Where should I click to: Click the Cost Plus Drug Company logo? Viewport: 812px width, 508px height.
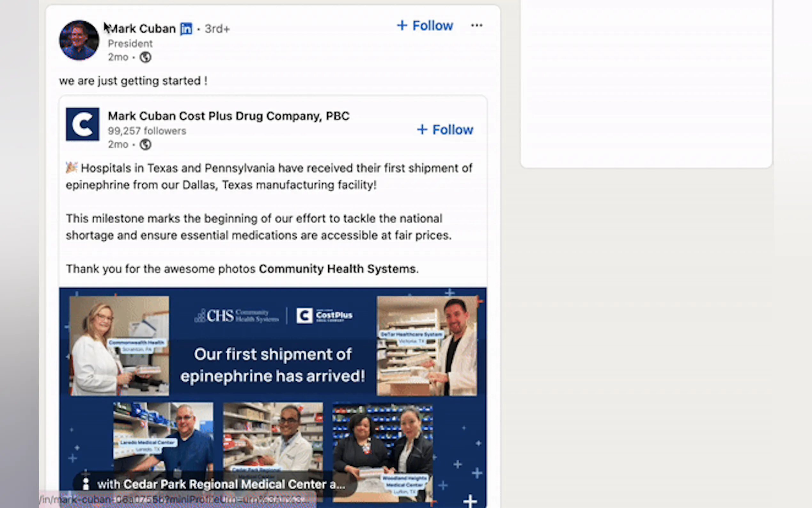82,124
